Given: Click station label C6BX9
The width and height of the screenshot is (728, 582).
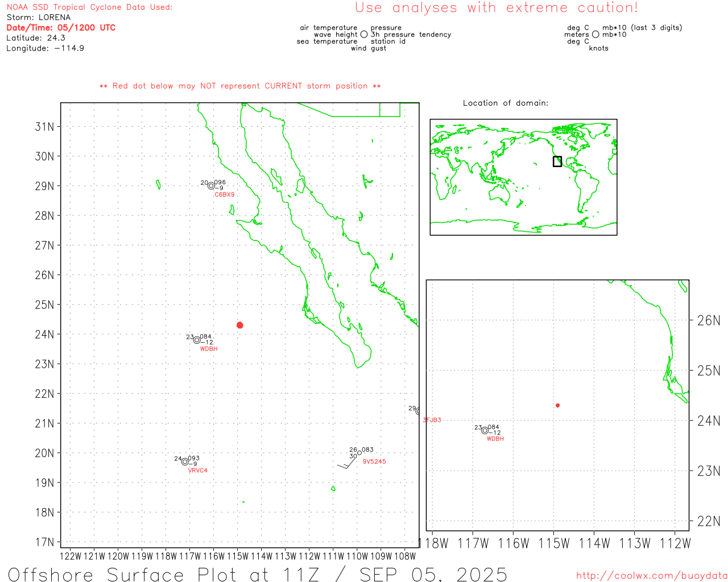Looking at the screenshot, I should coord(224,194).
